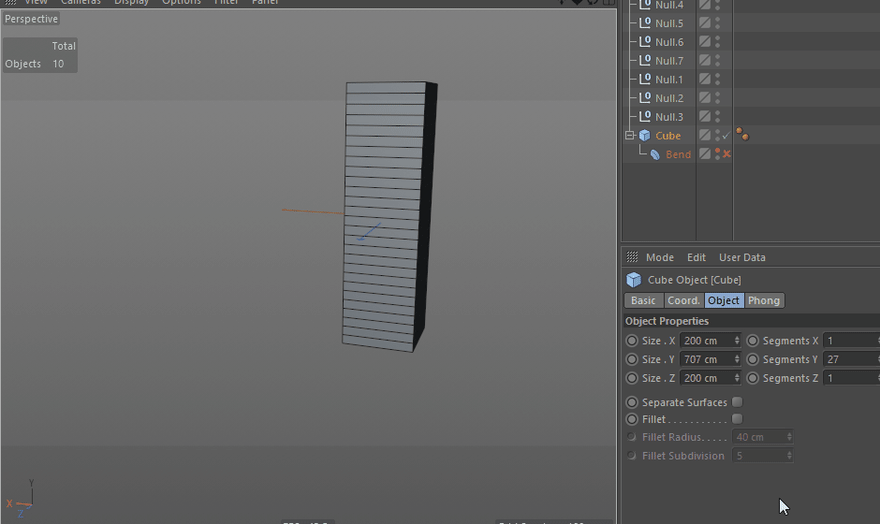The width and height of the screenshot is (880, 524).
Task: Click the Segments X value field
Action: tap(851, 341)
